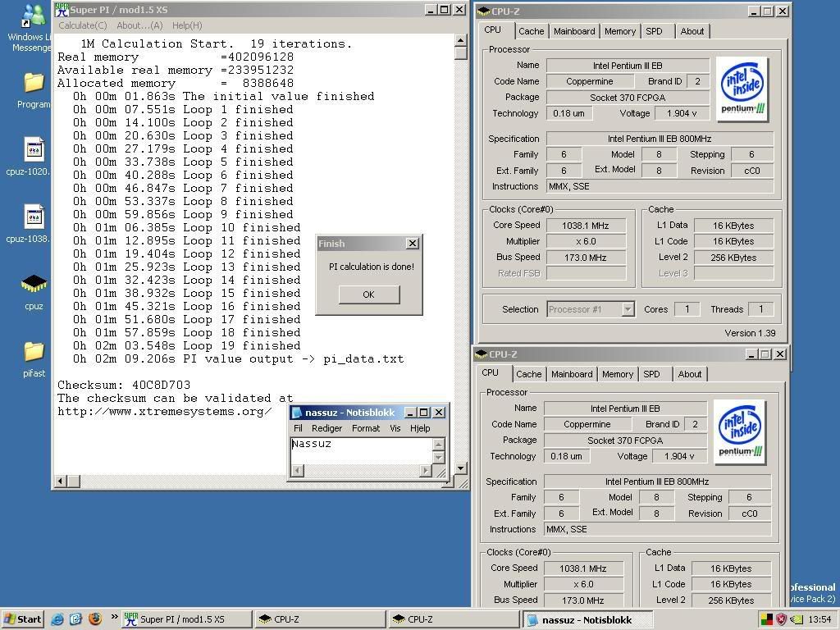The width and height of the screenshot is (840, 630).
Task: Switch to About tab in lower CPU-Z
Action: click(x=690, y=374)
